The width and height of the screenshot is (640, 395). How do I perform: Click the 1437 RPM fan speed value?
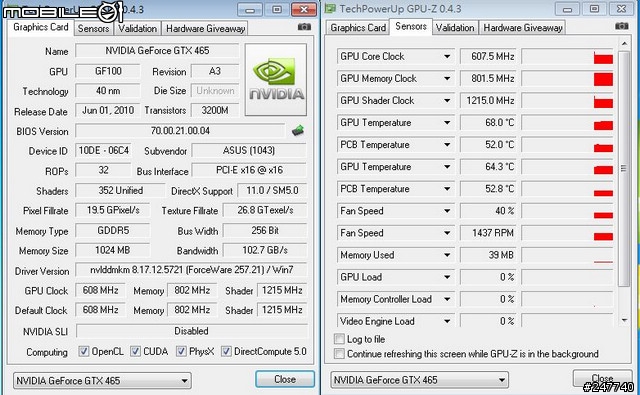[488, 233]
